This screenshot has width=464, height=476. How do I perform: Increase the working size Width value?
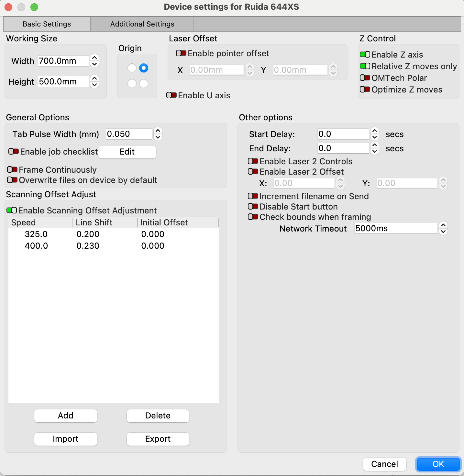pos(94,58)
